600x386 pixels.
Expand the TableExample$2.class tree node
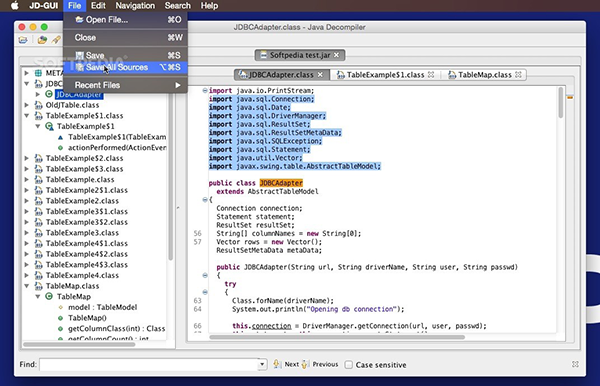pyautogui.click(x=26, y=158)
